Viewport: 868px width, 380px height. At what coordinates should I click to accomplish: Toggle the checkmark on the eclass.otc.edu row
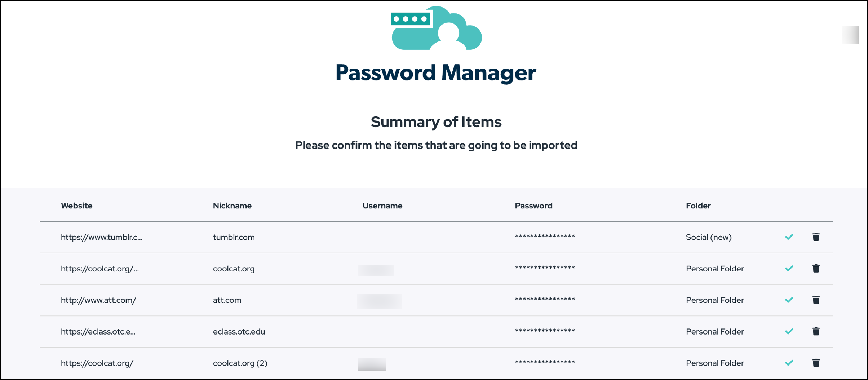[x=789, y=331]
